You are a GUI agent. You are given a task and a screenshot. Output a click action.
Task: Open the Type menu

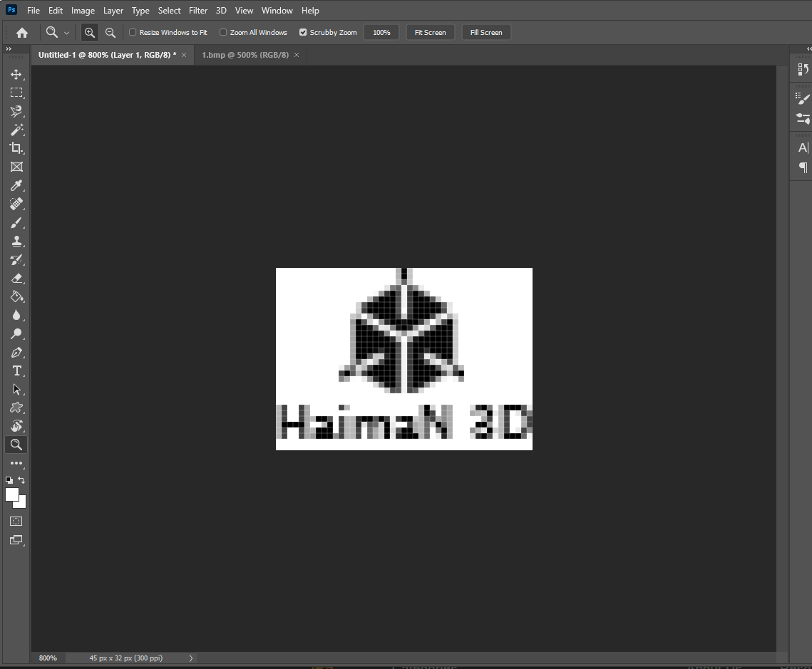[140, 11]
